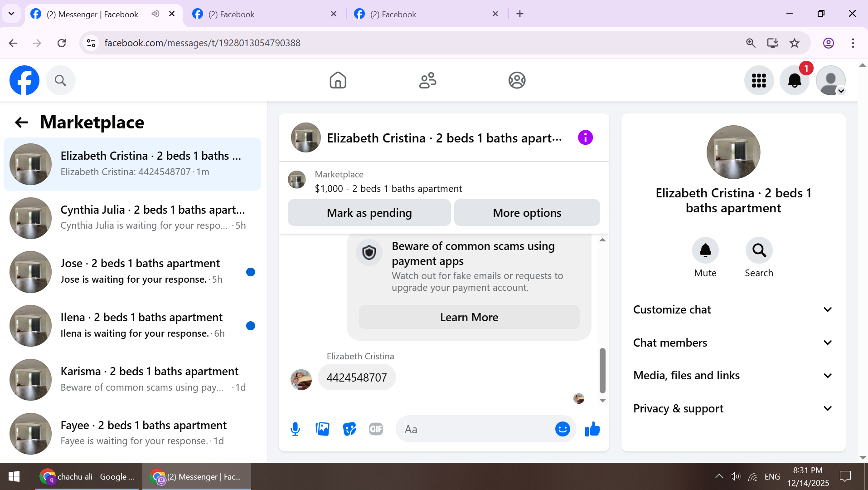The height and width of the screenshot is (490, 868).
Task: Bookmark this page star icon
Action: click(795, 43)
